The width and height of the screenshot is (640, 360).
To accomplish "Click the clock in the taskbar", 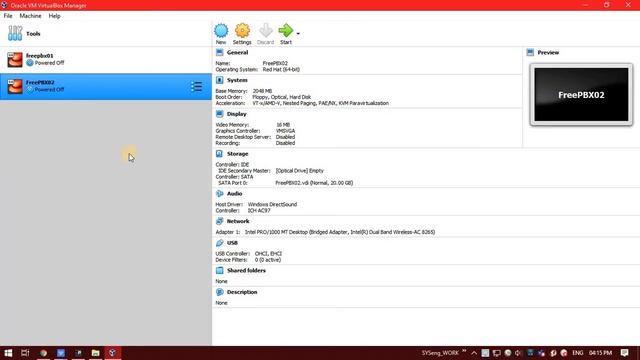I will pos(600,353).
